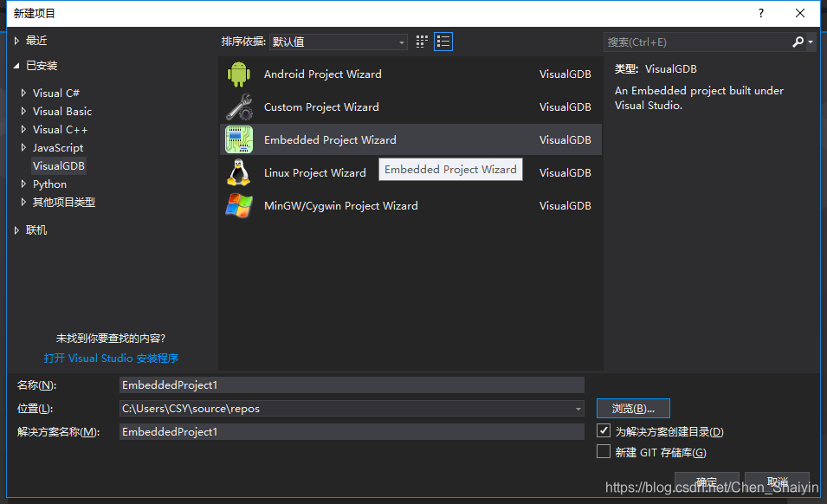Click the project name input field
Screen dimensions: 827x504
[352, 384]
